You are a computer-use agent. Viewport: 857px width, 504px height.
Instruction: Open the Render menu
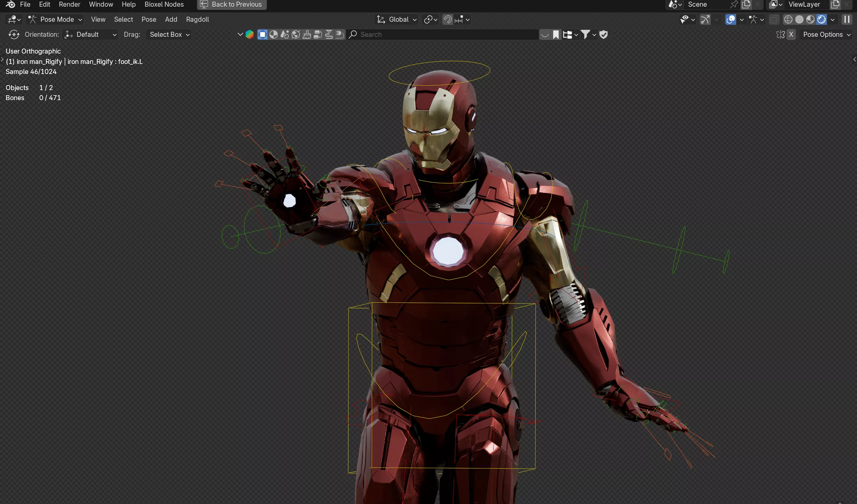click(69, 4)
